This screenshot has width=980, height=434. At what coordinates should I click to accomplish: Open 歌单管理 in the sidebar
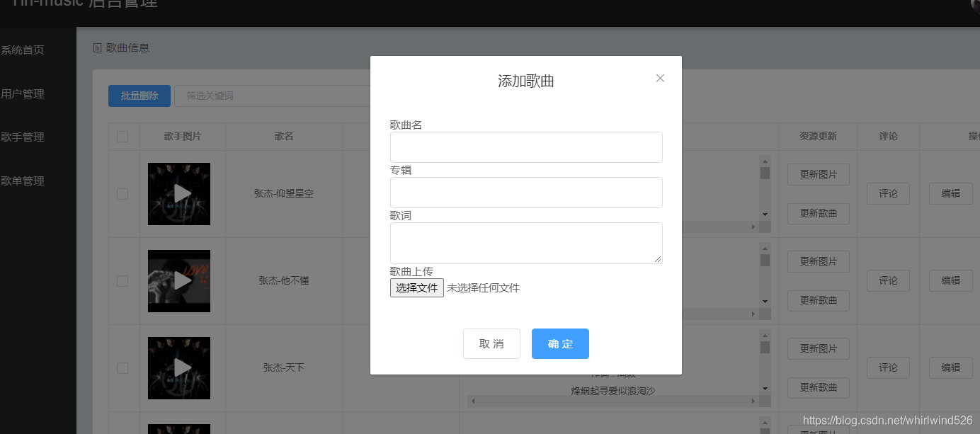23,181
